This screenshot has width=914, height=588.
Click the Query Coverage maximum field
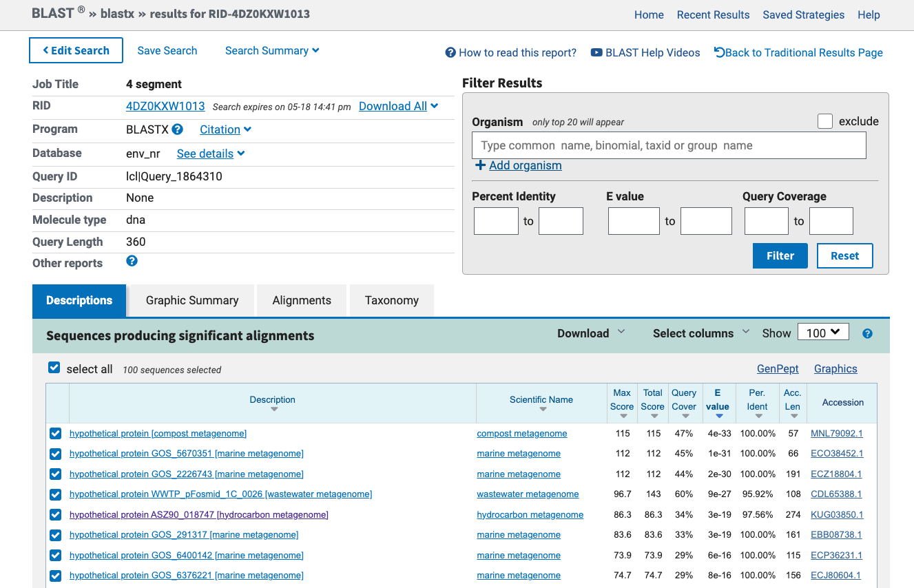(831, 221)
